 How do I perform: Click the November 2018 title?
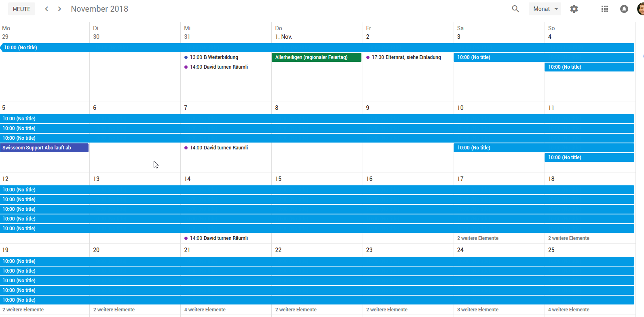(99, 9)
